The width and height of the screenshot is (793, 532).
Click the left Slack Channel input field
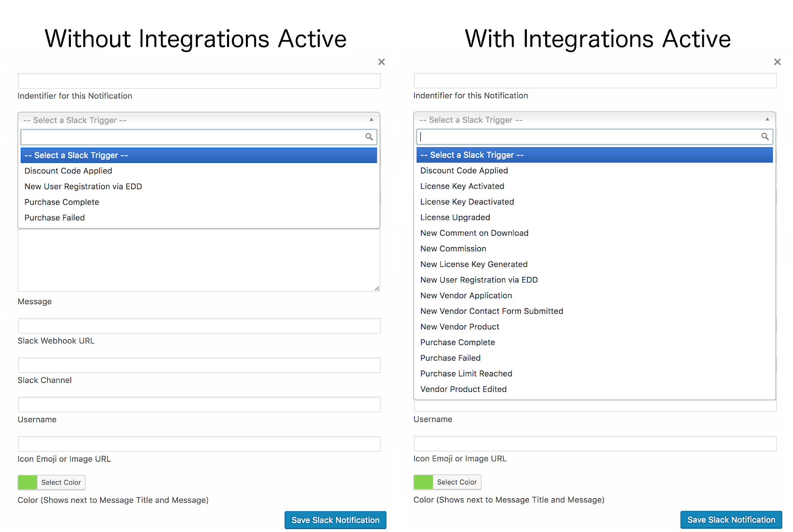tap(199, 366)
